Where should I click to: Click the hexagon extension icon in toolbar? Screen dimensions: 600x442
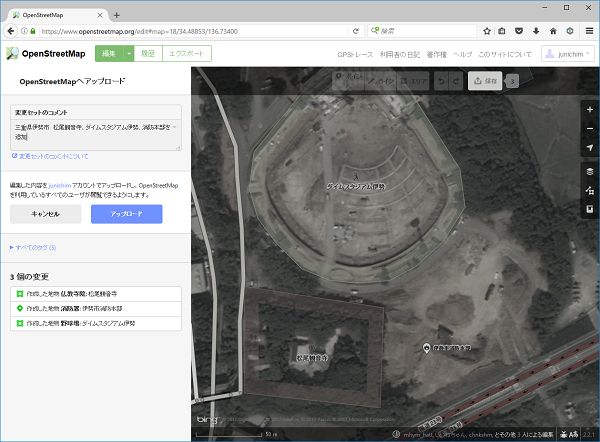click(570, 31)
